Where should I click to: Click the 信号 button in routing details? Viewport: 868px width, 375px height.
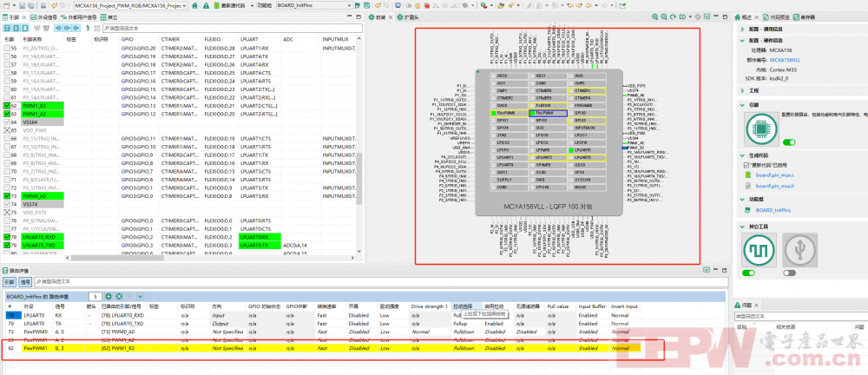click(x=25, y=282)
